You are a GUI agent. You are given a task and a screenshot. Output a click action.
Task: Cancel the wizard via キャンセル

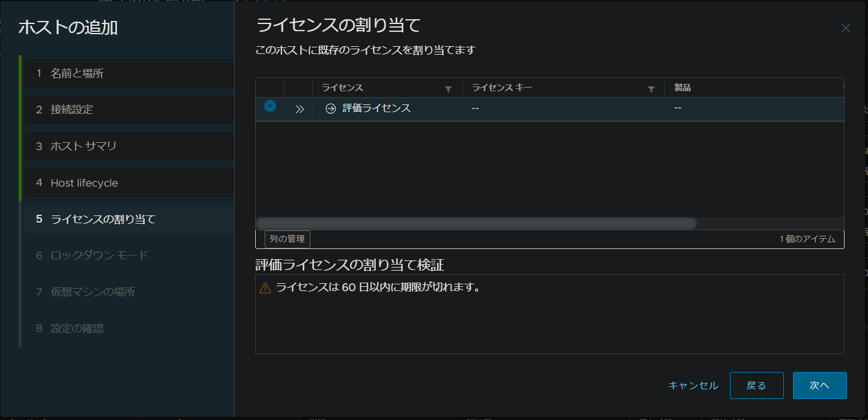[x=692, y=386]
